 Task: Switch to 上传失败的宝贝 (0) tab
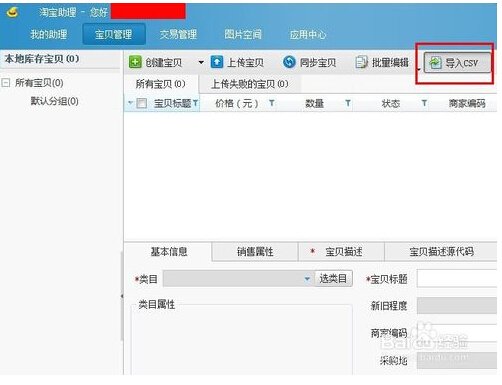coord(250,84)
